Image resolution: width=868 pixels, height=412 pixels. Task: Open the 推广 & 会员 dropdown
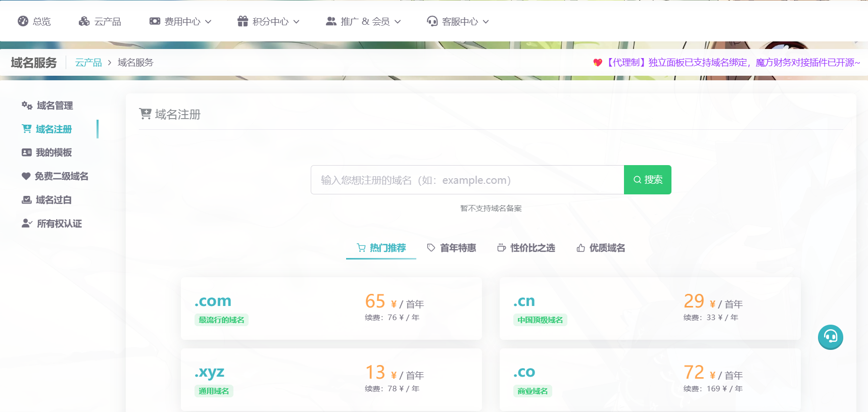coord(363,21)
